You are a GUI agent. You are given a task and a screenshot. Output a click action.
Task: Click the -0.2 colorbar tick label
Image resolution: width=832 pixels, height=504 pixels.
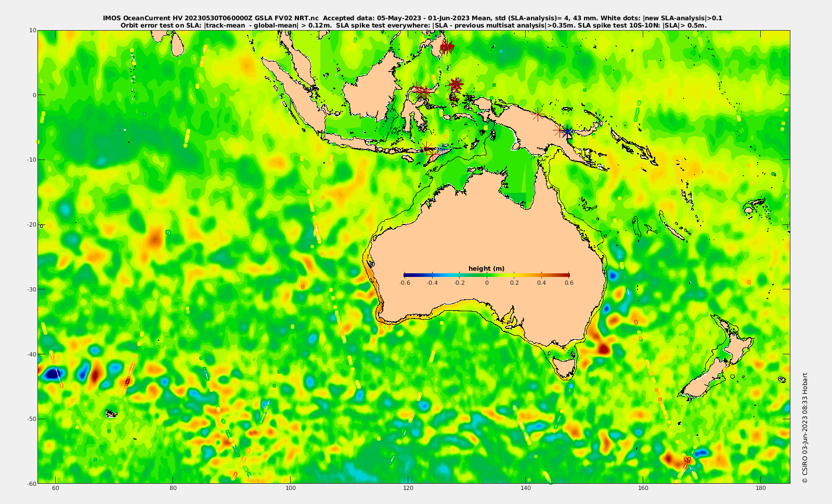[460, 283]
